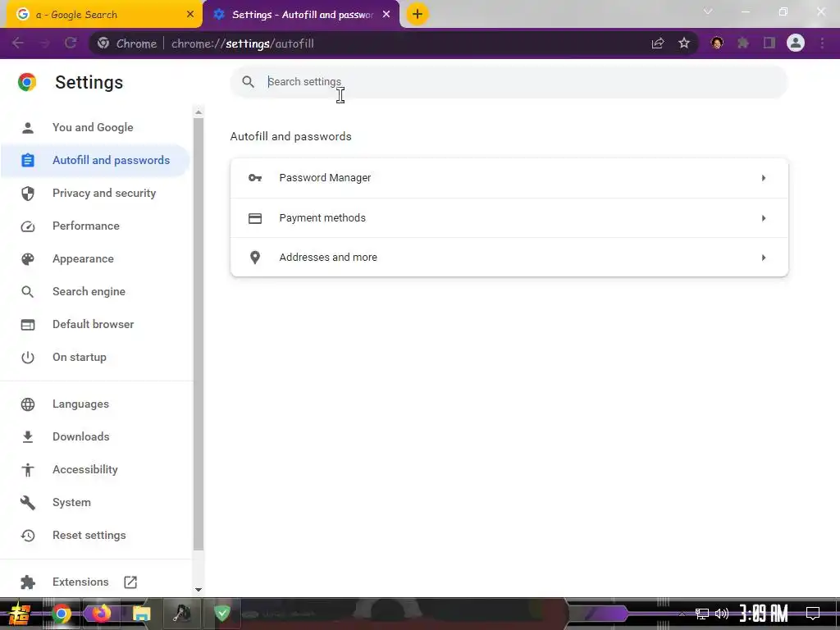
Task: Click the sidebar scroll down arrow
Action: pos(199,590)
